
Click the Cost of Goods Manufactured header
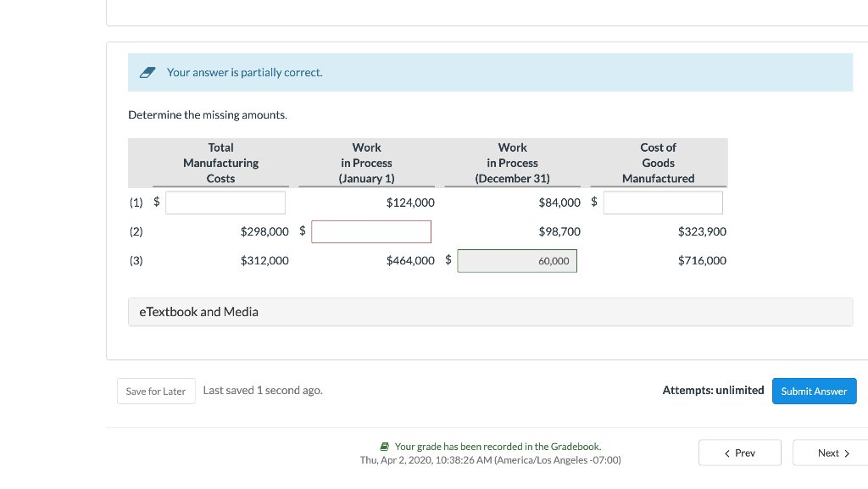pos(658,164)
